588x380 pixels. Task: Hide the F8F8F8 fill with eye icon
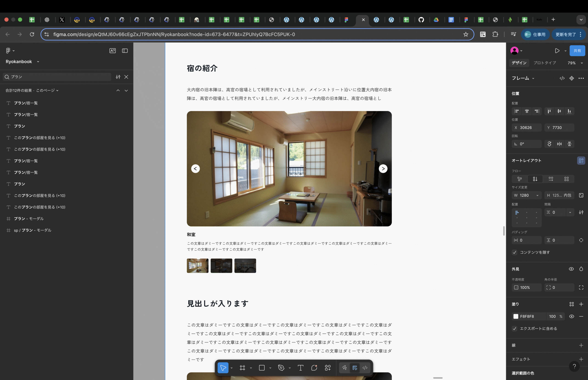click(x=571, y=316)
